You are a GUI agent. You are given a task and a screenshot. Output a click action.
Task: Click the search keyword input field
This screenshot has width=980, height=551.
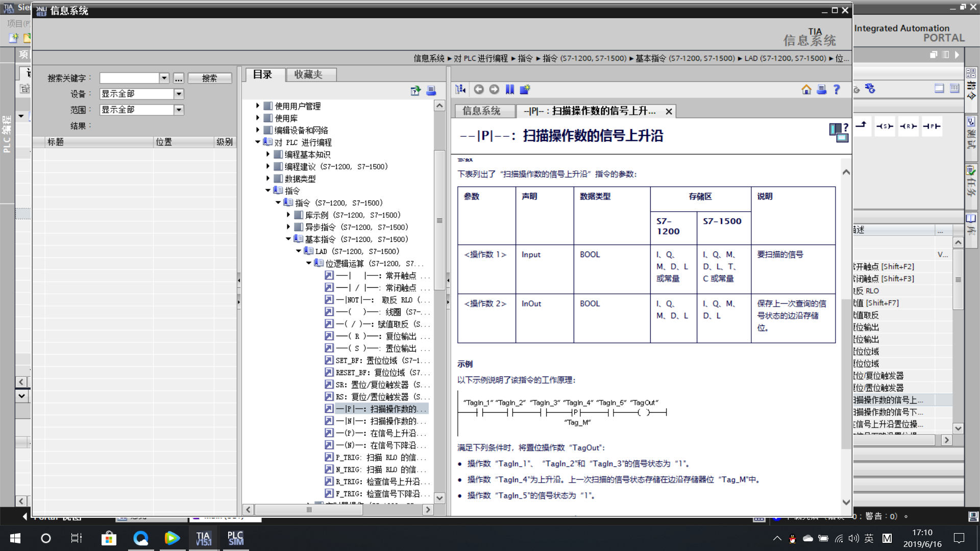tap(129, 78)
